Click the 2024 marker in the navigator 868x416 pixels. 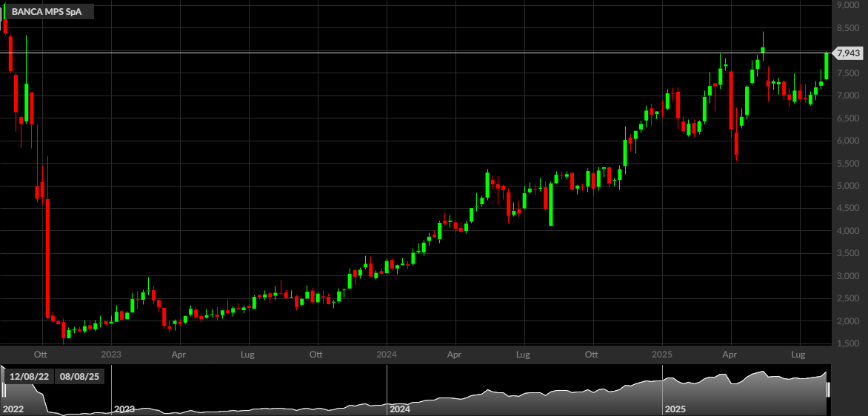(x=400, y=409)
